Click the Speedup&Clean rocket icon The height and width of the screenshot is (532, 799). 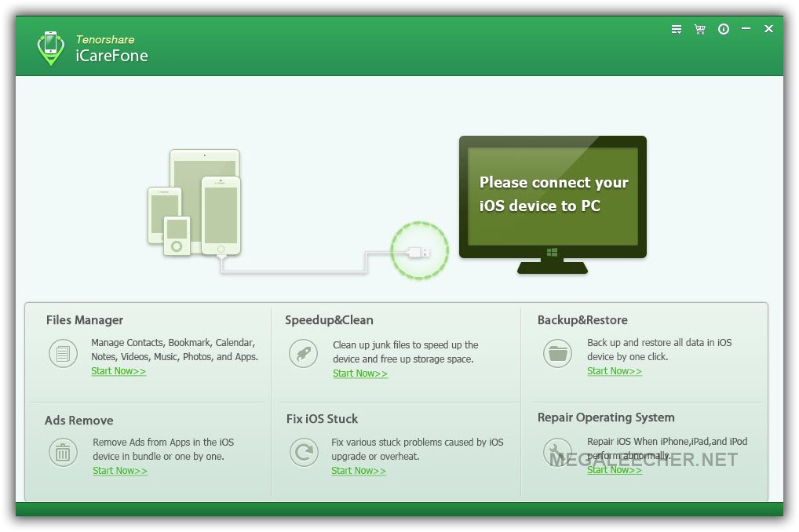[x=302, y=354]
